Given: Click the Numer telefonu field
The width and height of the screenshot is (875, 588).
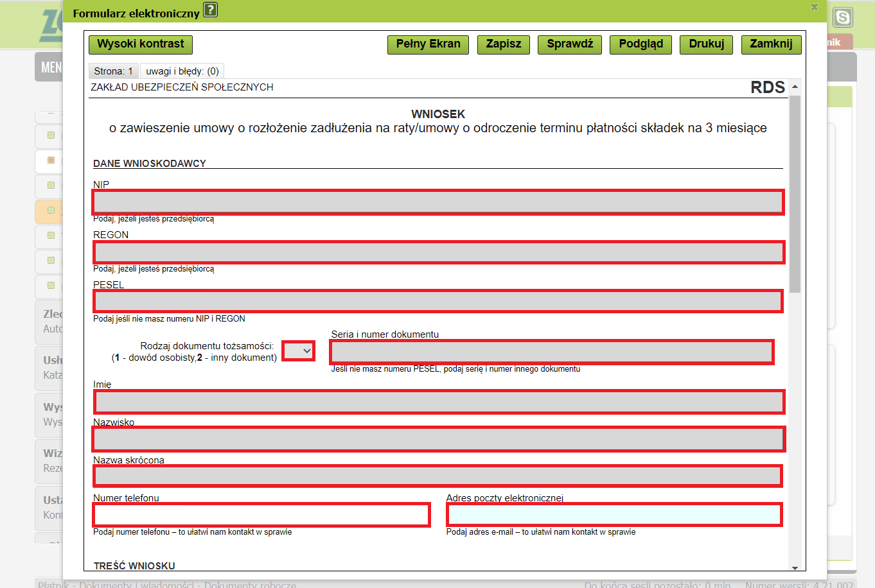Looking at the screenshot, I should (x=261, y=515).
